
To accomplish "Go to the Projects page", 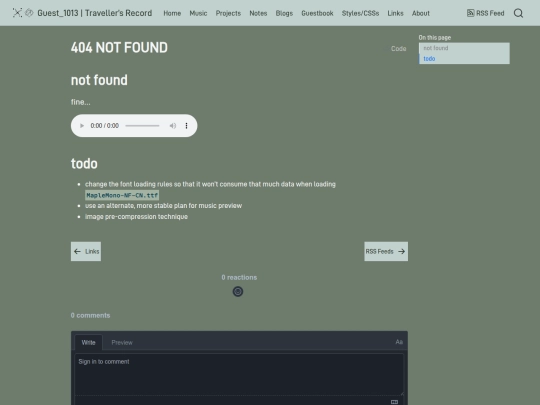I will point(228,13).
